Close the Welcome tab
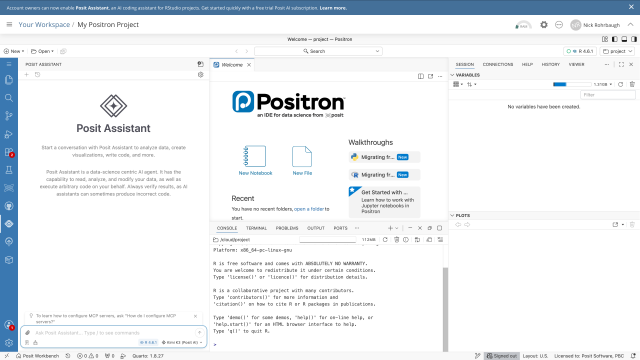This screenshot has width=640, height=360. click(249, 65)
